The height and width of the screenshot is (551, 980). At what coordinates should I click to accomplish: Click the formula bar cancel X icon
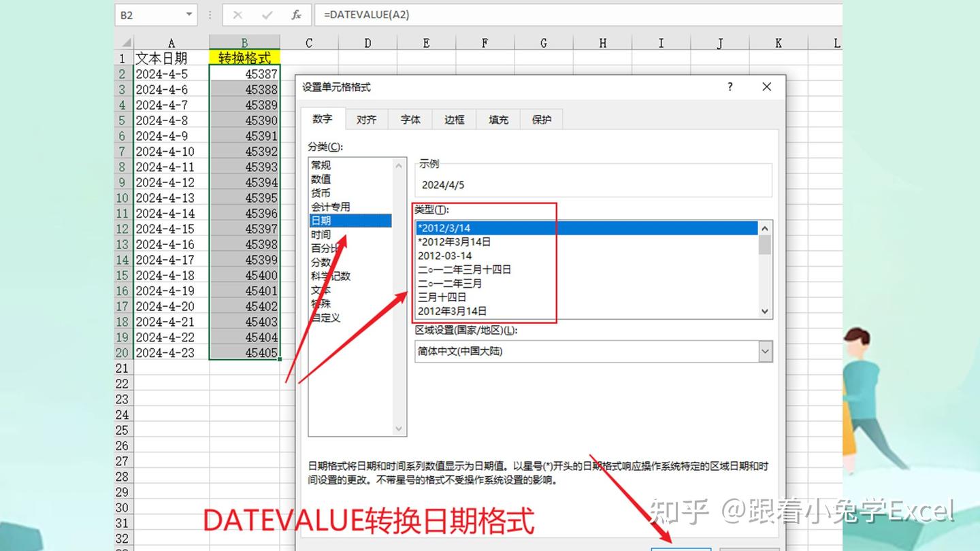point(238,15)
